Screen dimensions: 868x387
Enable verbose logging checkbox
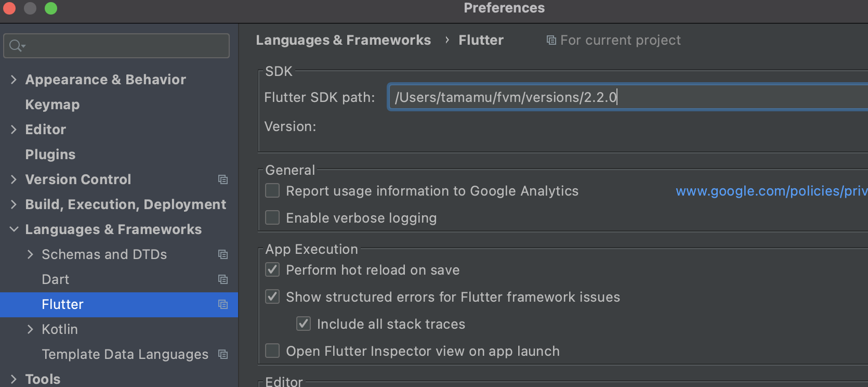pos(272,217)
